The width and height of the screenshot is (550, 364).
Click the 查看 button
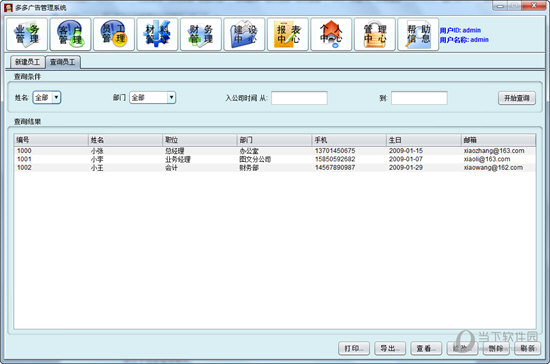click(x=426, y=348)
